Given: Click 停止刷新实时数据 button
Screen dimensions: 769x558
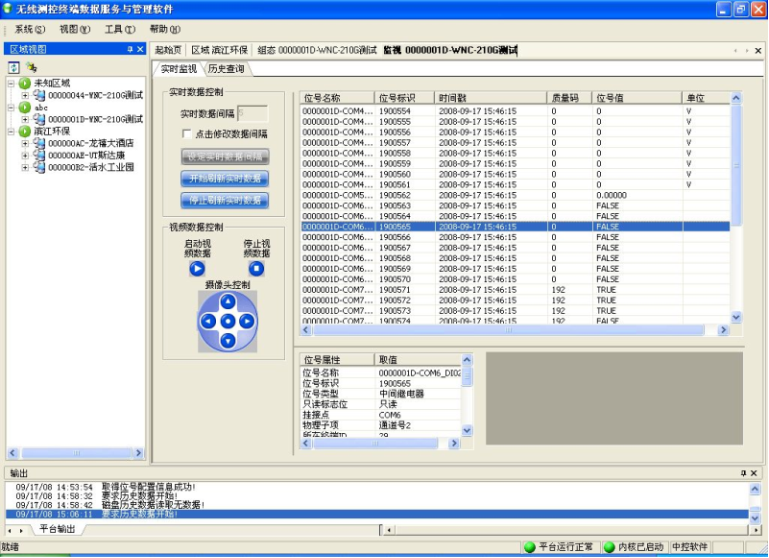Looking at the screenshot, I should coord(225,200).
